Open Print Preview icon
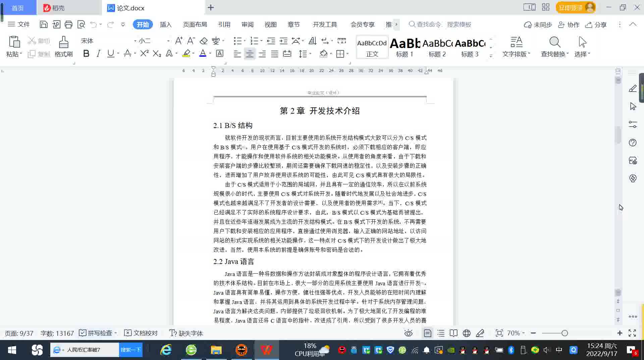Image resolution: width=644 pixels, height=360 pixels. coord(81,25)
